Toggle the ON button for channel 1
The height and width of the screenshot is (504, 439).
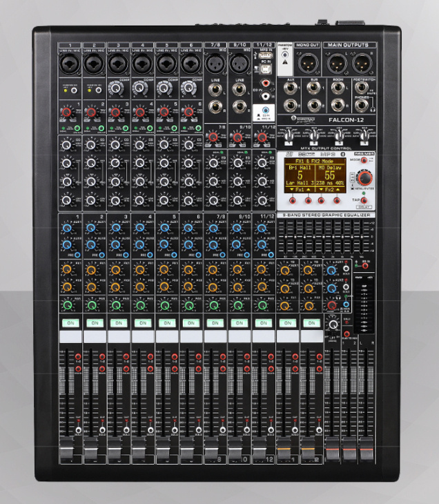click(70, 322)
